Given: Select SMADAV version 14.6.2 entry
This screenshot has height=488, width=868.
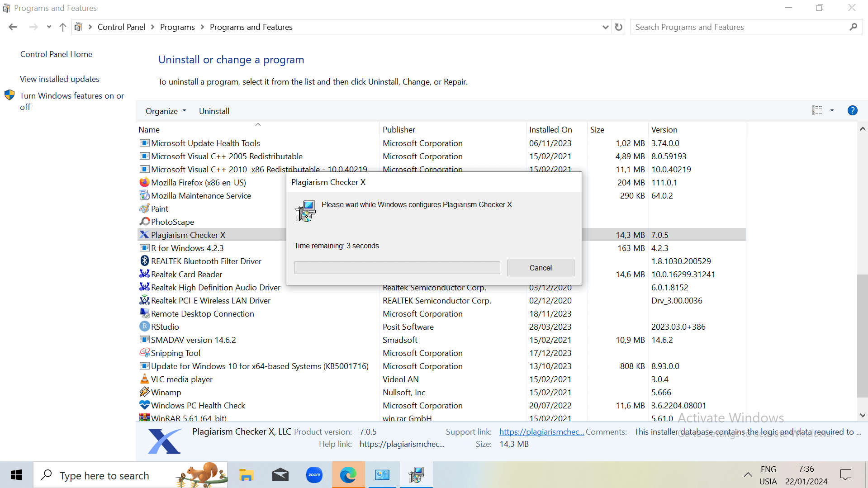Looking at the screenshot, I should (x=441, y=340).
